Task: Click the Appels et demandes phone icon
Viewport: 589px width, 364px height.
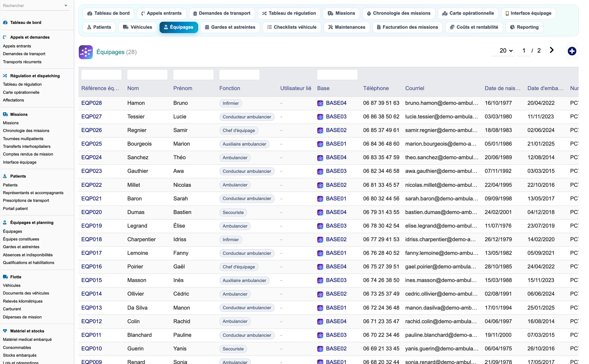Action: tap(5, 37)
